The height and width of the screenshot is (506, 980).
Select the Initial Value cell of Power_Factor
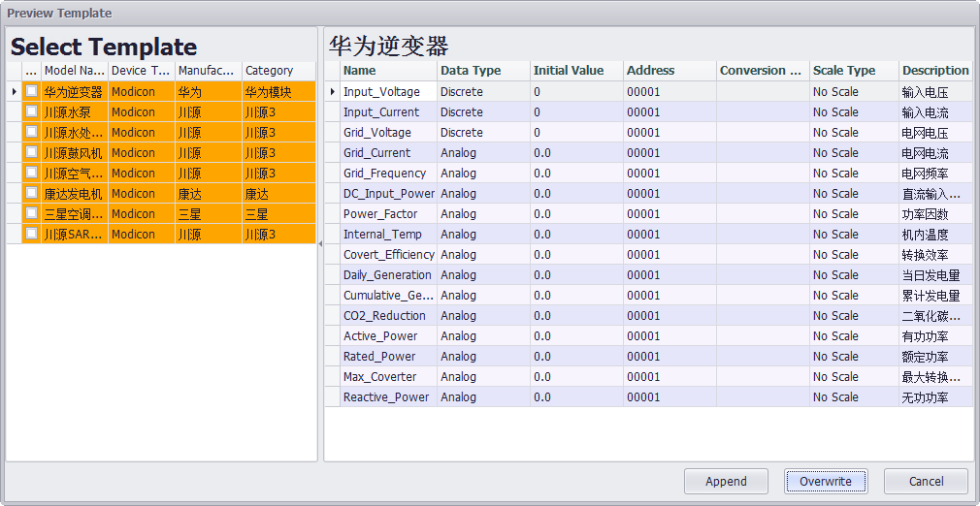575,214
